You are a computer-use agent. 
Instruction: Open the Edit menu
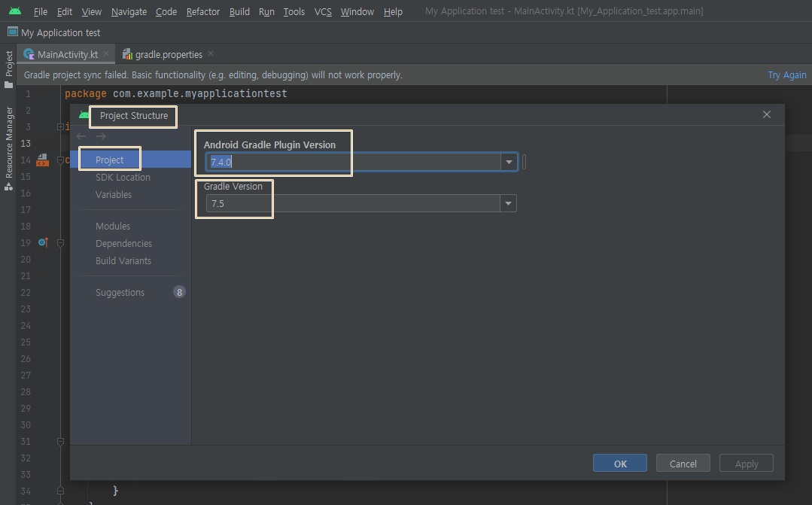click(x=64, y=11)
